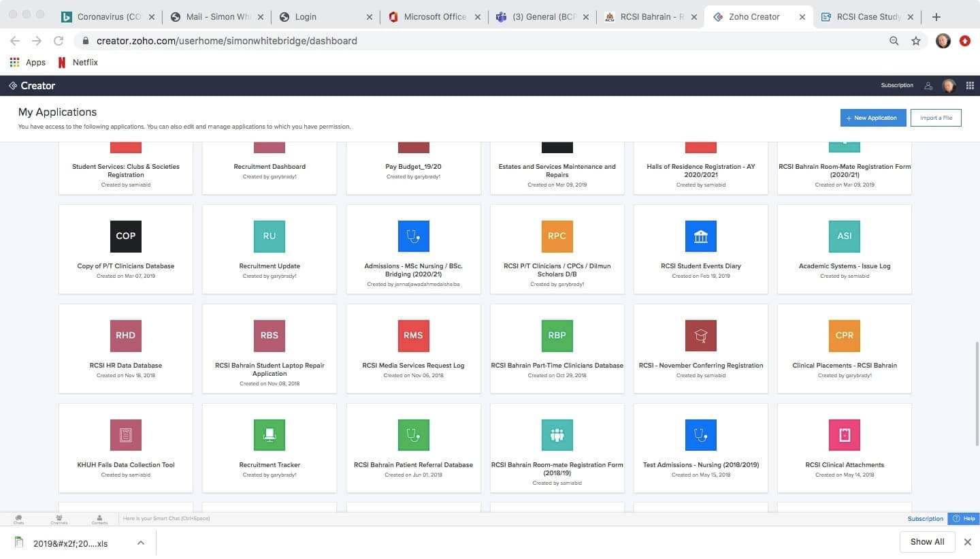Image resolution: width=980 pixels, height=559 pixels.
Task: Click the Test Admissions Nursing icon
Action: pyautogui.click(x=701, y=435)
